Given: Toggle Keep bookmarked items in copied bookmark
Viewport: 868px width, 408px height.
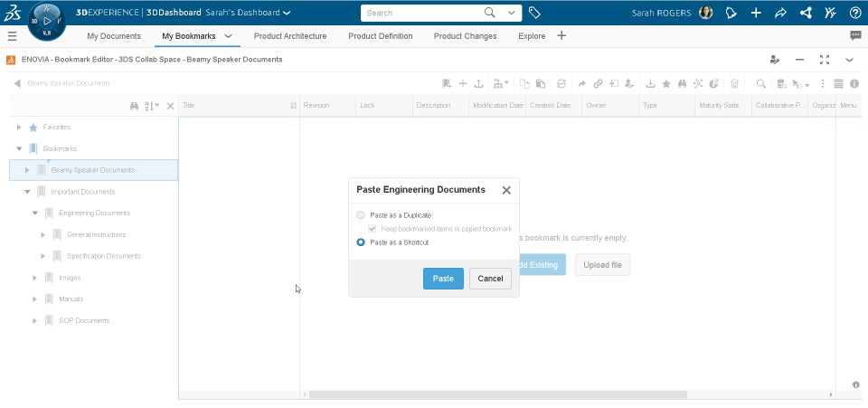Looking at the screenshot, I should coord(373,229).
